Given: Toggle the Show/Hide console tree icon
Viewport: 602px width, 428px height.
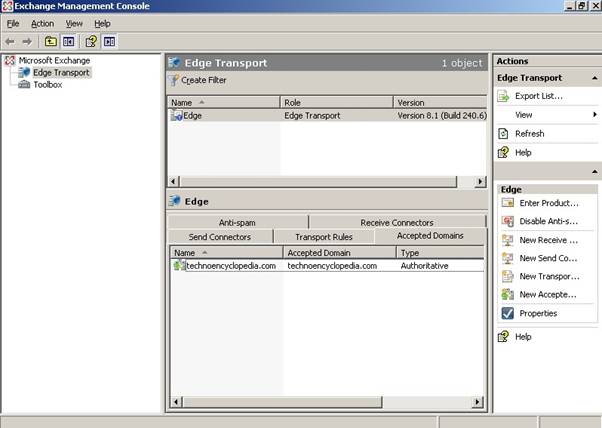Looking at the screenshot, I should pos(69,41).
